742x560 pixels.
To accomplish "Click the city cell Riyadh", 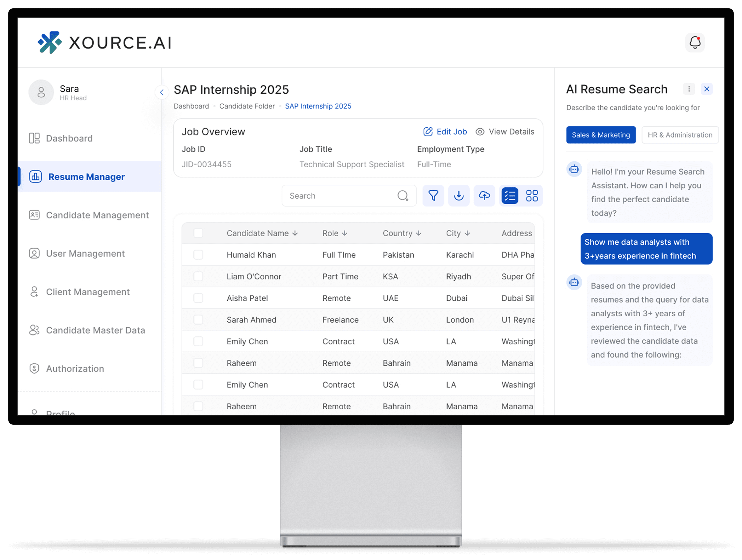I will tap(459, 276).
